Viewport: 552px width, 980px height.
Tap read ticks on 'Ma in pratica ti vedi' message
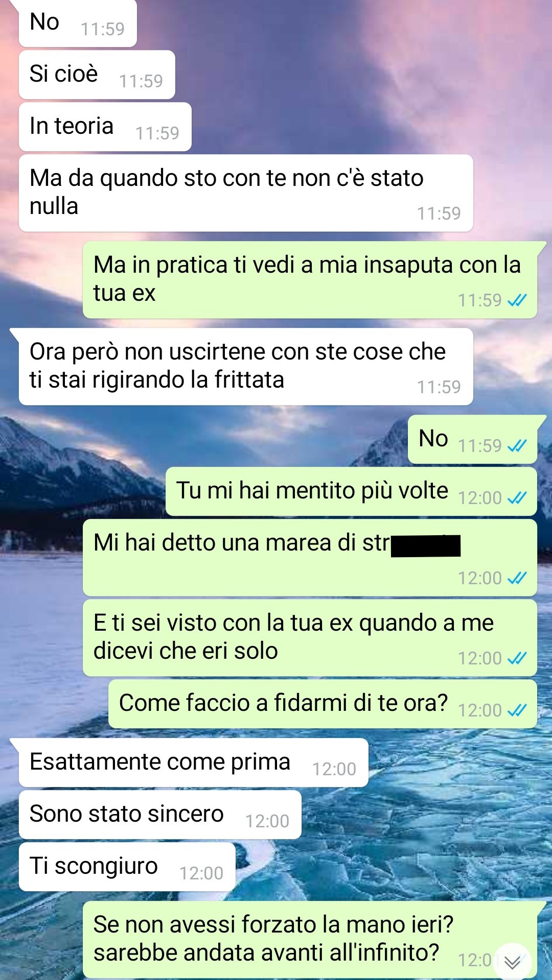(x=517, y=300)
